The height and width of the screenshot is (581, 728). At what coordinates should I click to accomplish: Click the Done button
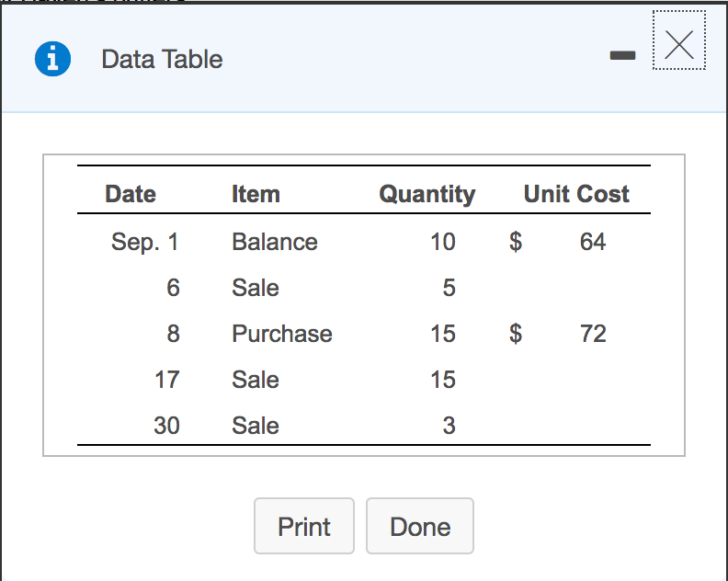419,527
